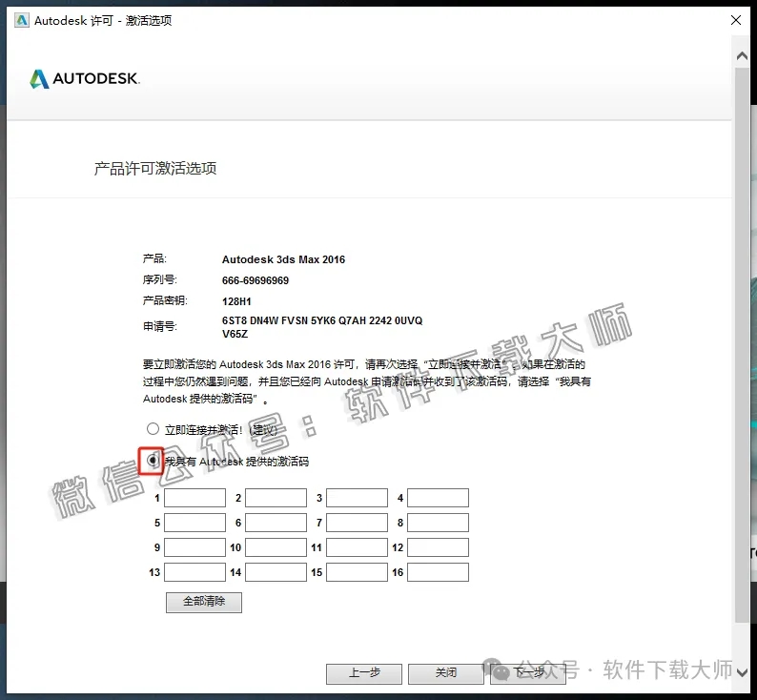Select the product key 128H1
Screen dimensions: 757x700
coord(236,301)
